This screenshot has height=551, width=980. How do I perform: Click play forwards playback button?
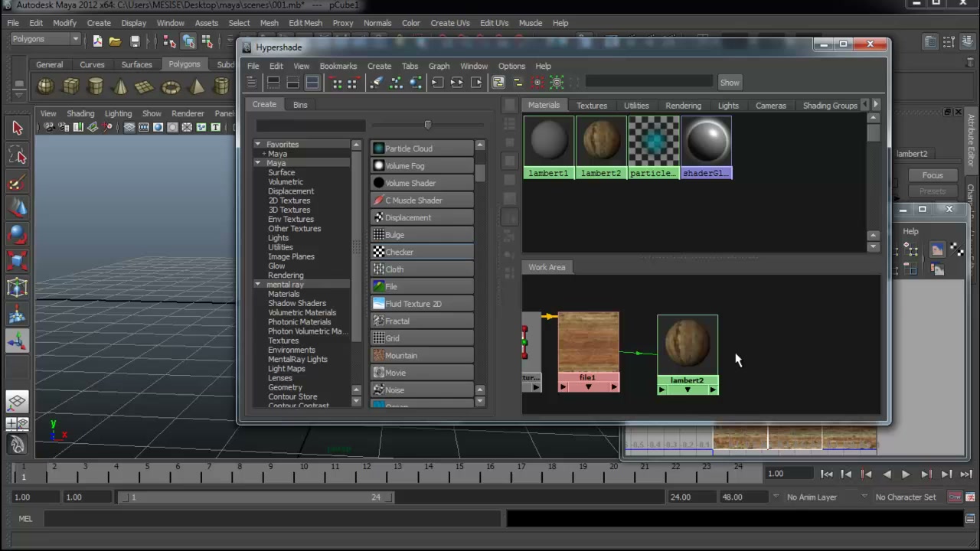coord(906,474)
